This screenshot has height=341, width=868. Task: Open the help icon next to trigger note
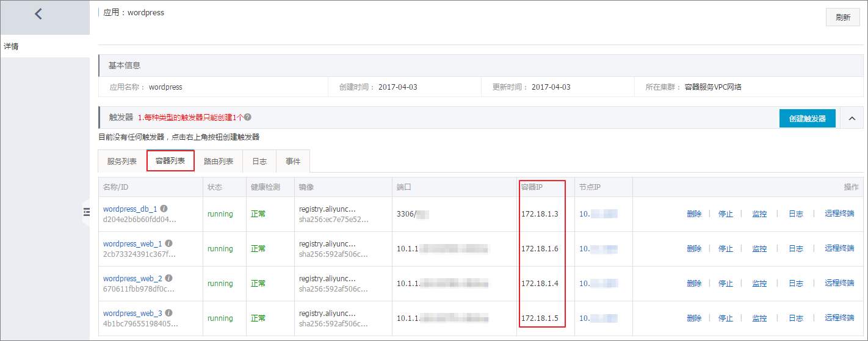247,117
